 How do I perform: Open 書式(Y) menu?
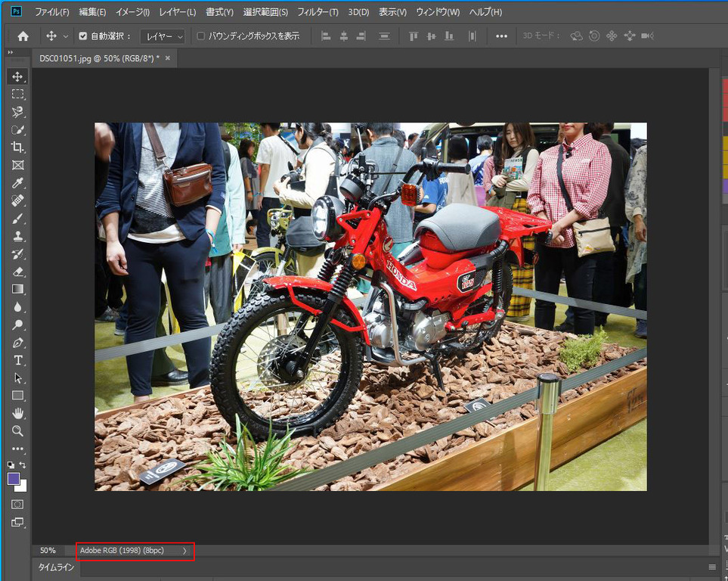[x=219, y=12]
